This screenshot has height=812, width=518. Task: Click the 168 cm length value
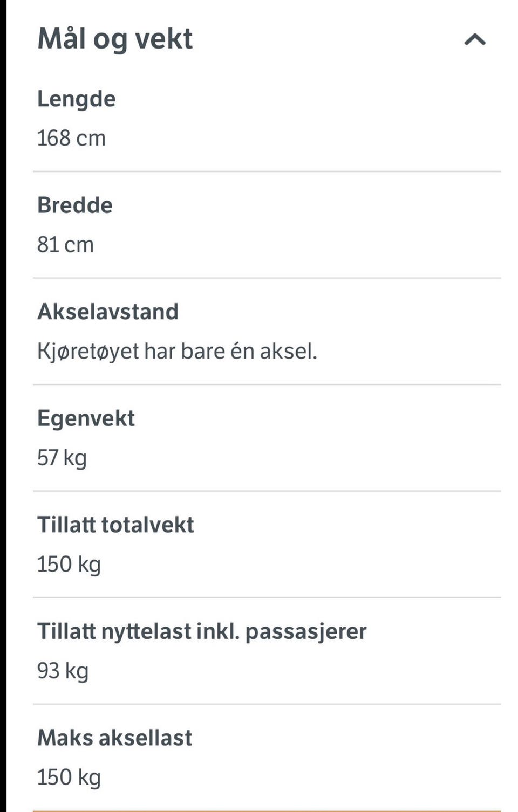pyautogui.click(x=71, y=138)
